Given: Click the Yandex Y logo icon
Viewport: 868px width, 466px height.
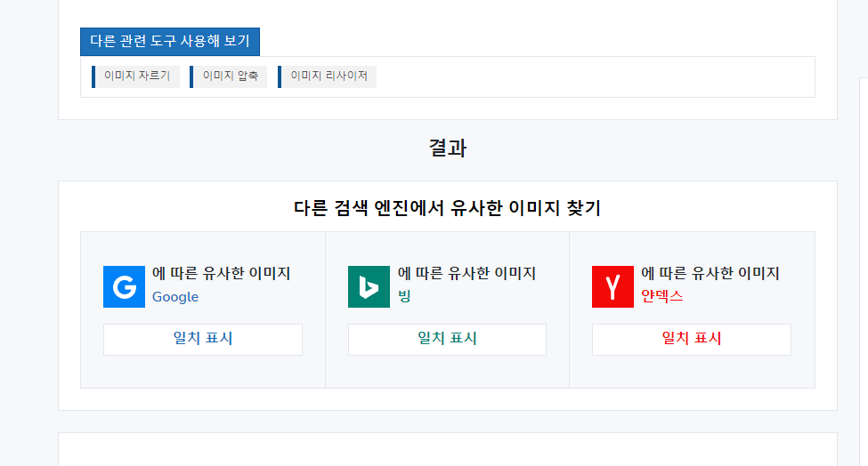Looking at the screenshot, I should 612,286.
